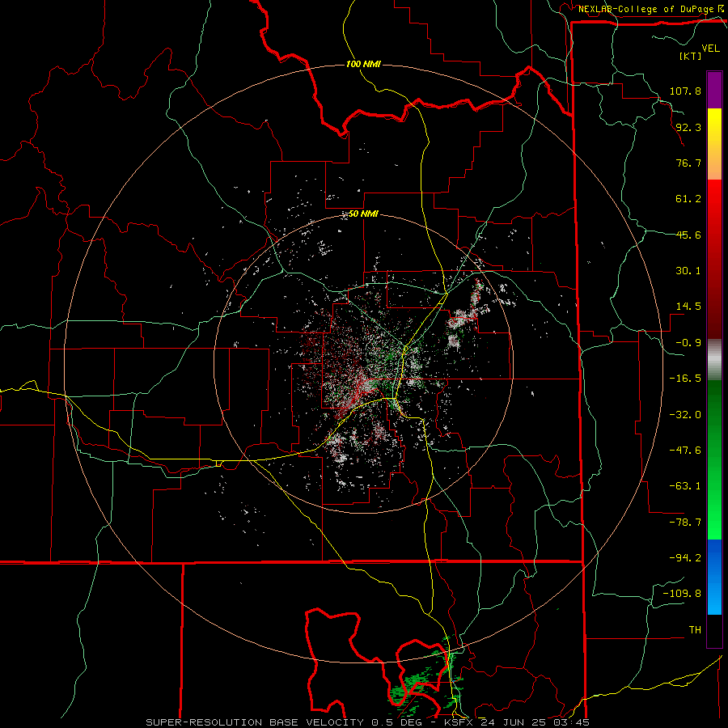Click the 100 NMI range ring label
728x728 pixels.
[x=363, y=64]
